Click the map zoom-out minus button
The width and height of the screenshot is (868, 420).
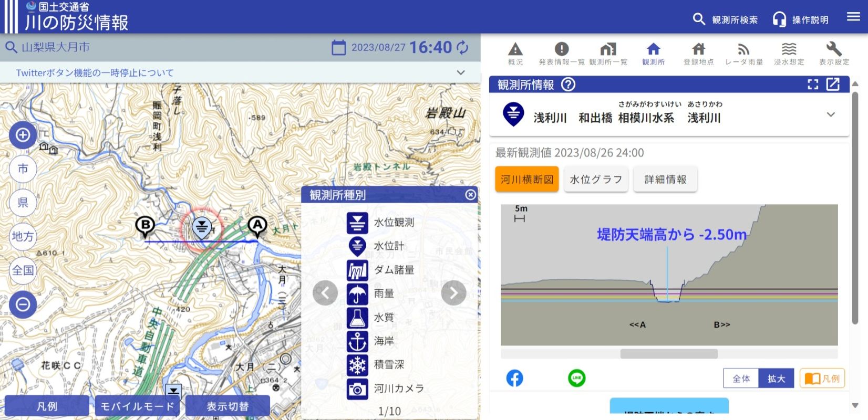[23, 304]
